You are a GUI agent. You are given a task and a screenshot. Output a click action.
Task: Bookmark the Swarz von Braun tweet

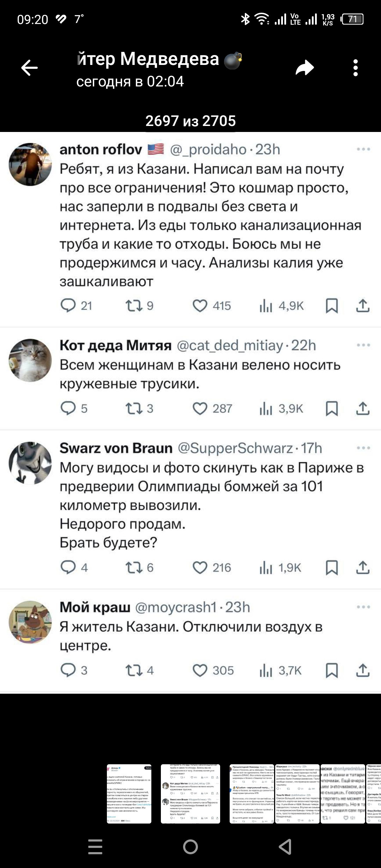(x=332, y=567)
